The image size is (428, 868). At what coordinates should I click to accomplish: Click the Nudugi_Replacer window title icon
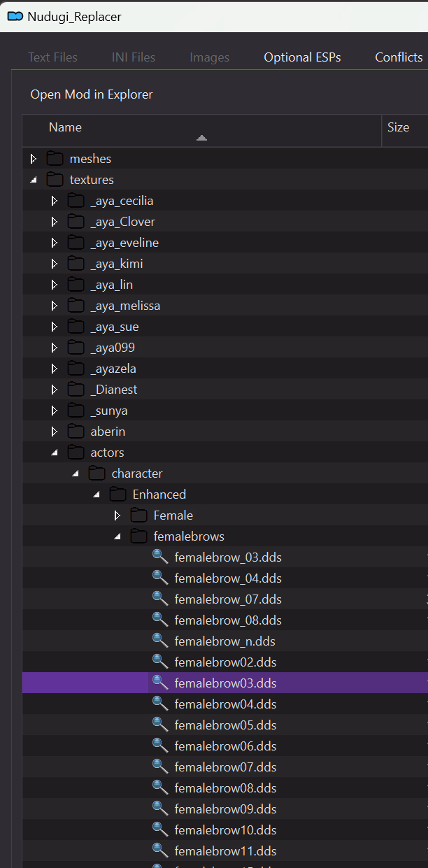pyautogui.click(x=14, y=17)
